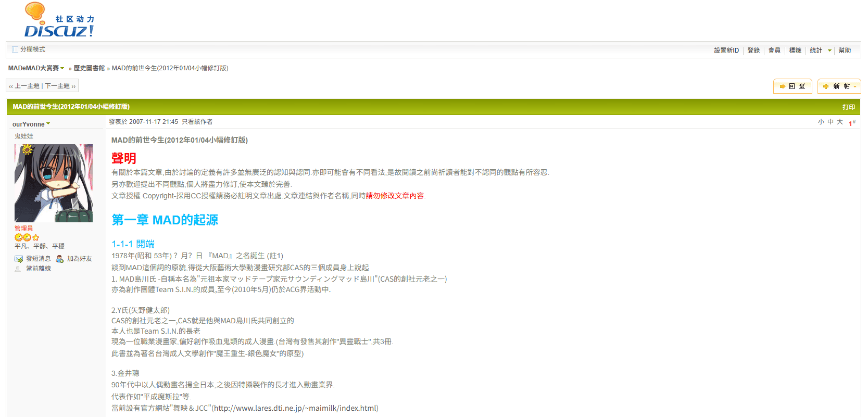
Task: Click the 新帖 new post button
Action: [x=839, y=86]
